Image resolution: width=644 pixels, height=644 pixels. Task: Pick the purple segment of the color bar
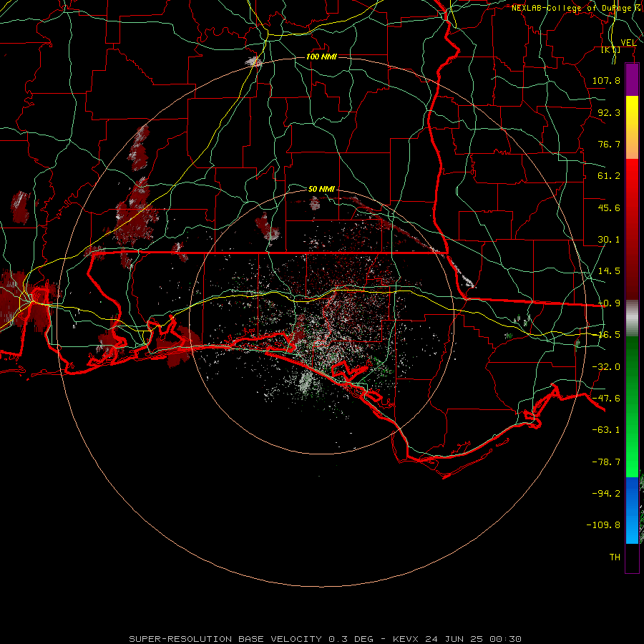[632, 79]
